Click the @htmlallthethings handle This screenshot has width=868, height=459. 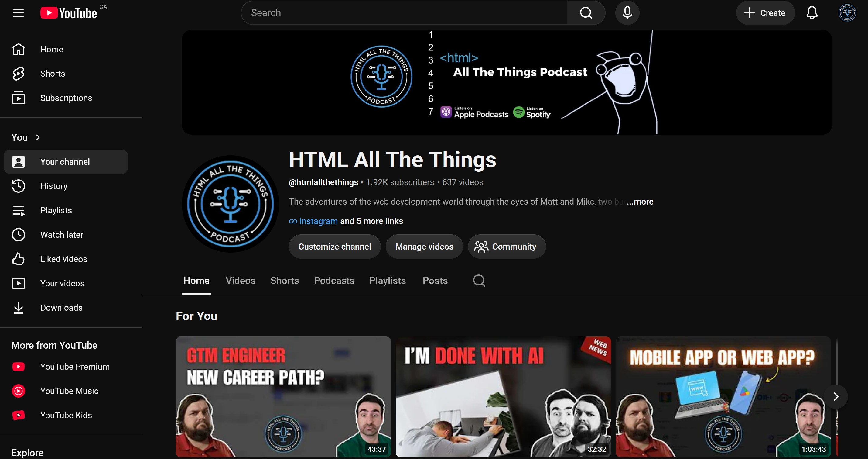[x=323, y=182]
